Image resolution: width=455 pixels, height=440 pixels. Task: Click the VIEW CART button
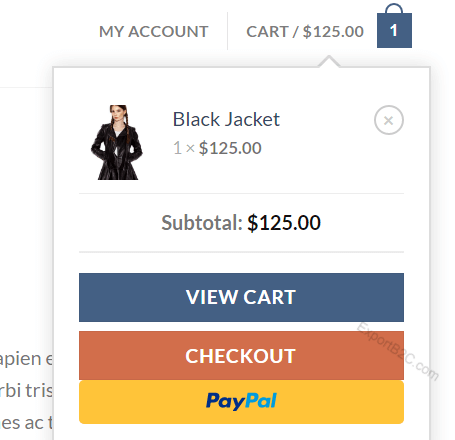point(241,297)
